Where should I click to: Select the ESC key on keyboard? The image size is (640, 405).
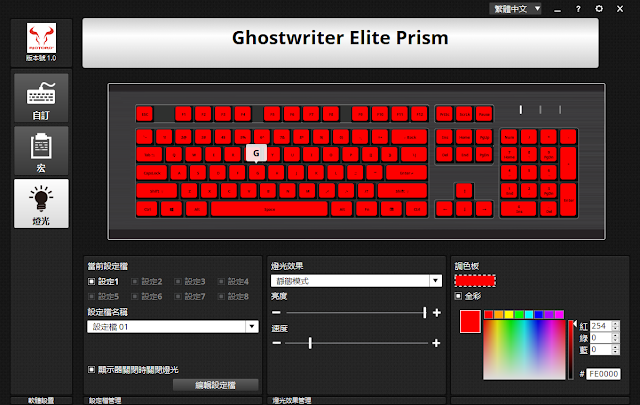[x=145, y=114]
